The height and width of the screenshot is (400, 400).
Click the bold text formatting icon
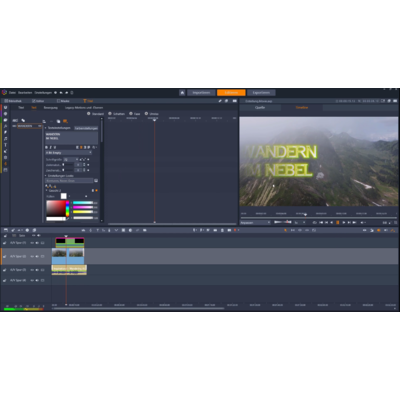[x=47, y=147]
